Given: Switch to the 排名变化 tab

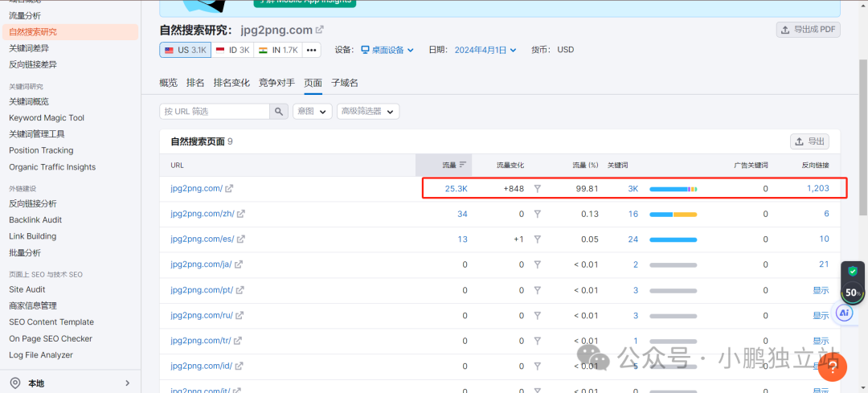Looking at the screenshot, I should tap(231, 83).
